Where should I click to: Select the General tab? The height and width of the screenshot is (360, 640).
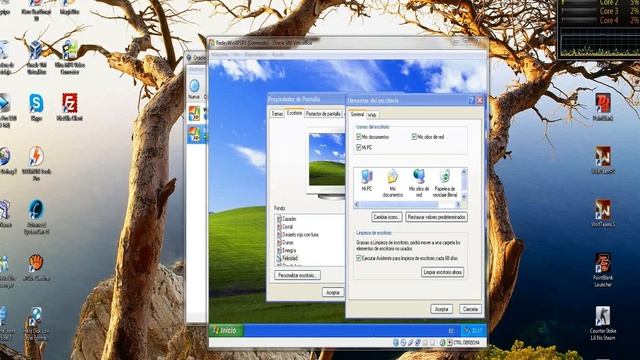pos(357,115)
